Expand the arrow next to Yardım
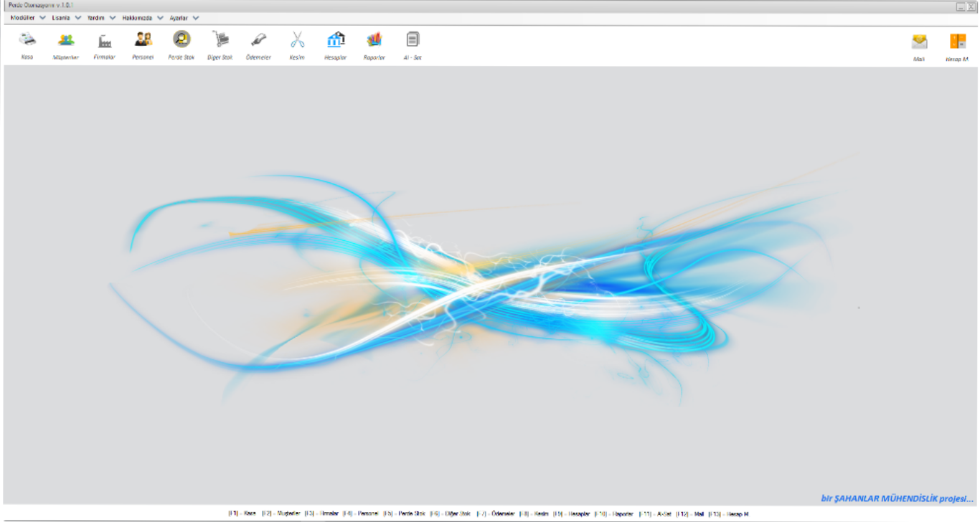Image resolution: width=980 pixels, height=522 pixels. 113,18
